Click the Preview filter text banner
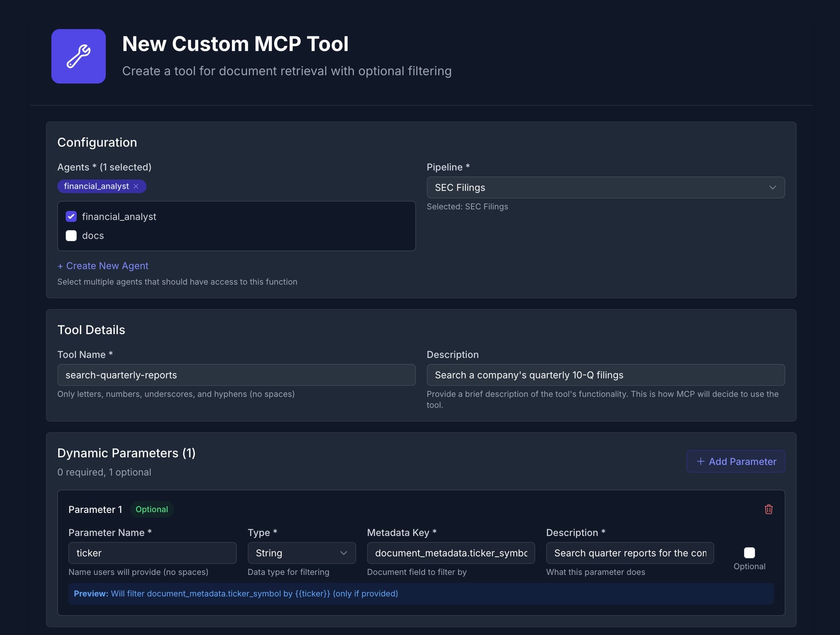 point(235,593)
